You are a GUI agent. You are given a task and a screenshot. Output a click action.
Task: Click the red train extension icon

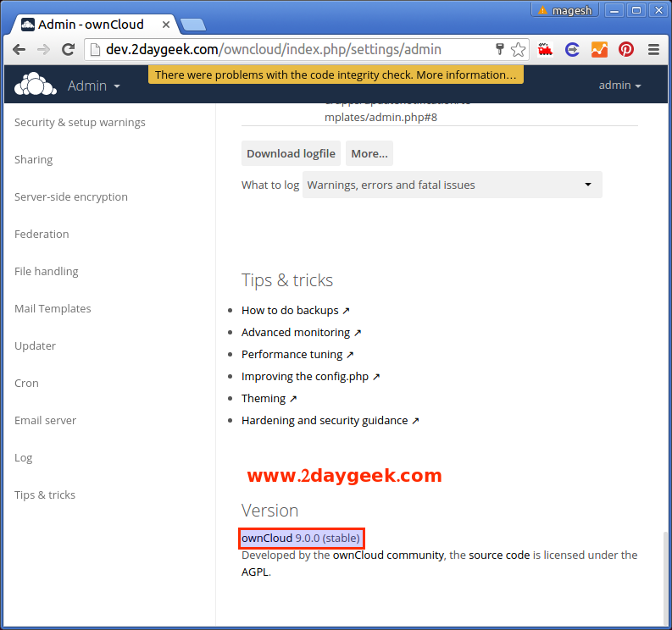(545, 50)
